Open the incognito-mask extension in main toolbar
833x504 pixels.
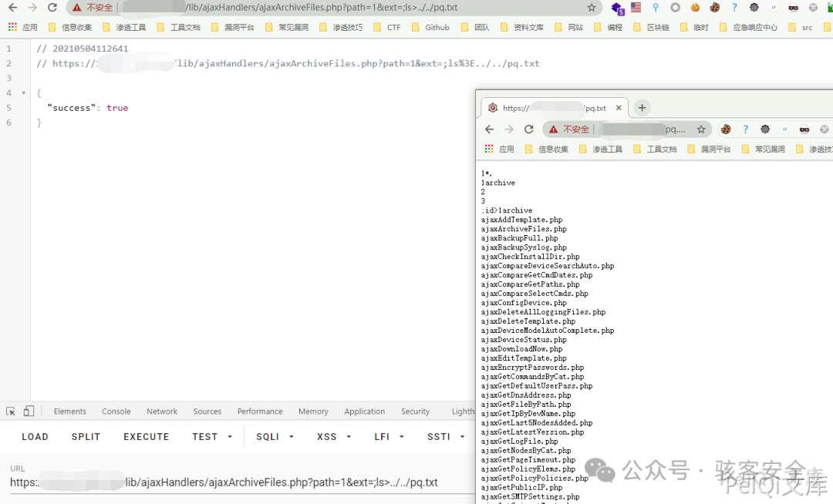coord(793,8)
